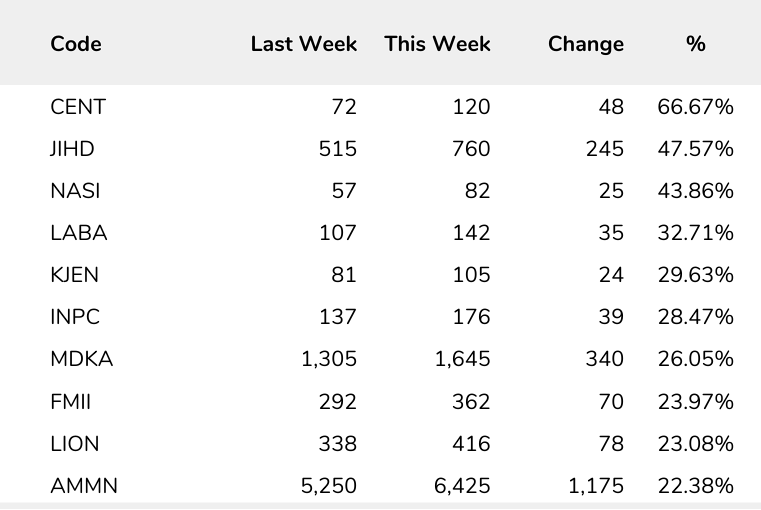
Task: Select the MDKA stock code
Action: (81, 359)
